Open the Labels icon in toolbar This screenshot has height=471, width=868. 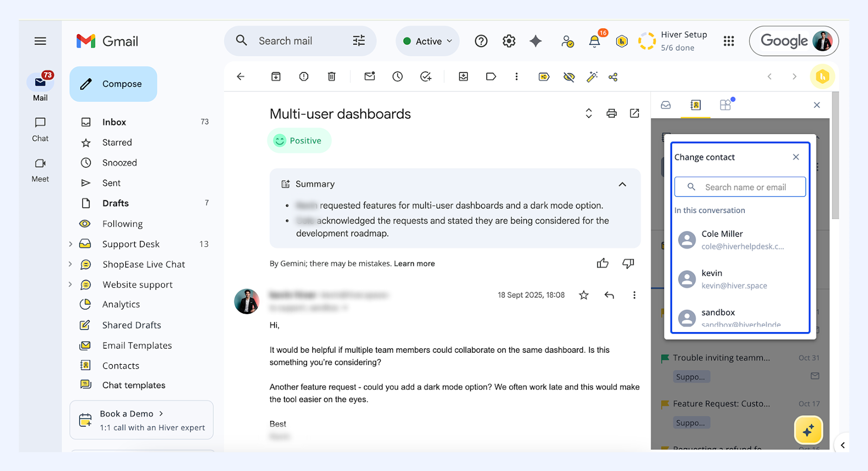pyautogui.click(x=491, y=77)
